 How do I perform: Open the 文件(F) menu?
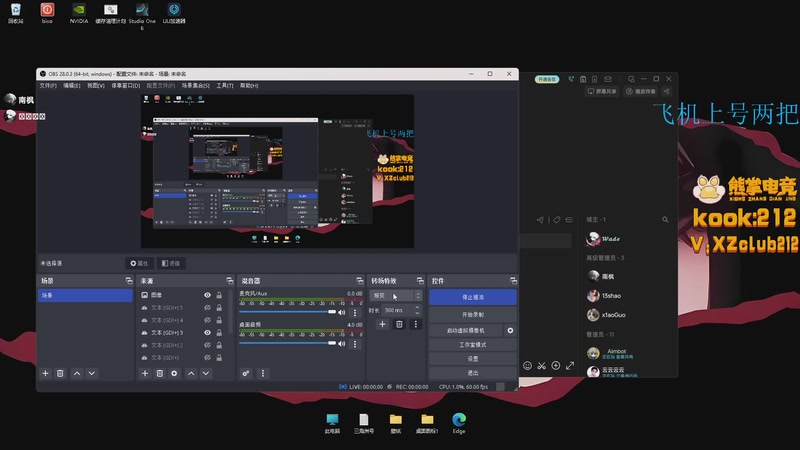(x=48, y=86)
